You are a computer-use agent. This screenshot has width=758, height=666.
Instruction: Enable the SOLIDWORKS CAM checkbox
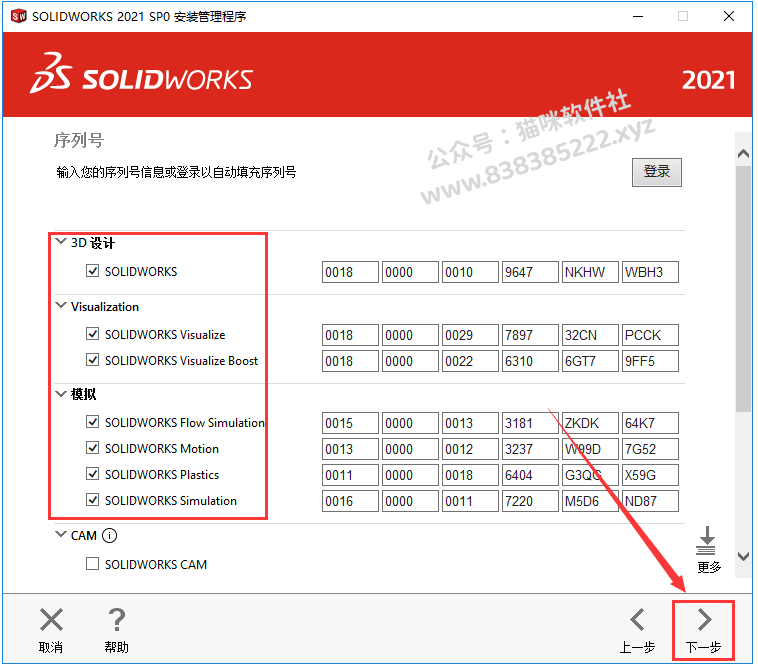[x=93, y=564]
